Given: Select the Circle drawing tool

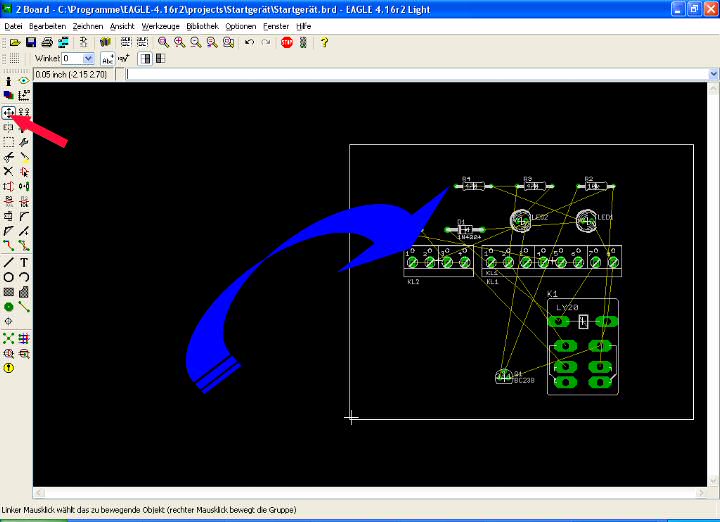Looking at the screenshot, I should point(9,277).
